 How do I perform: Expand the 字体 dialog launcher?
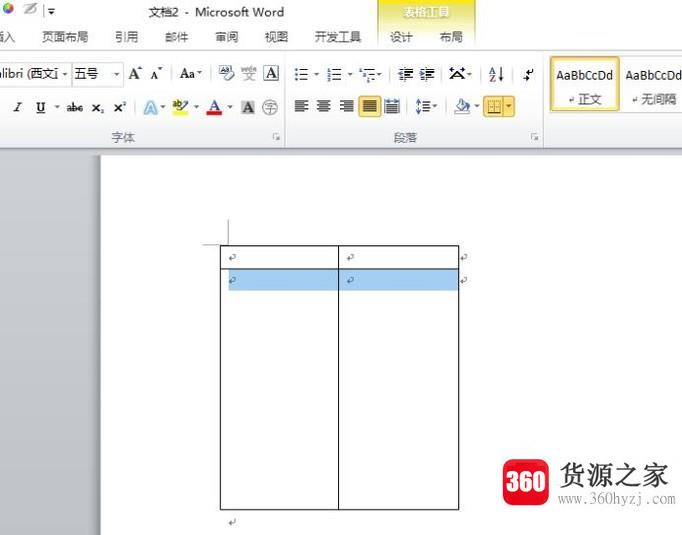[276, 137]
